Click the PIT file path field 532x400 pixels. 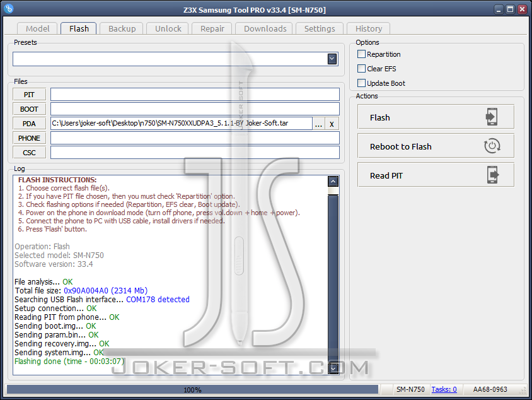(x=195, y=95)
